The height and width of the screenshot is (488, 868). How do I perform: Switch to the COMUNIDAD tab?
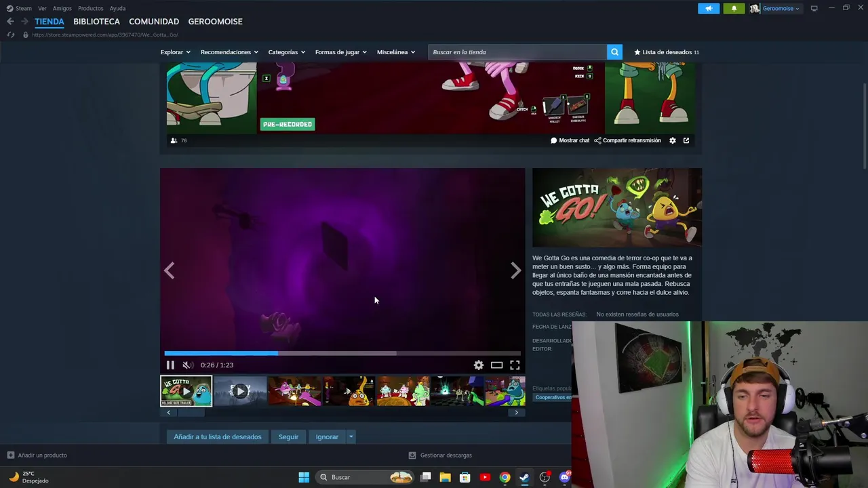(x=154, y=22)
